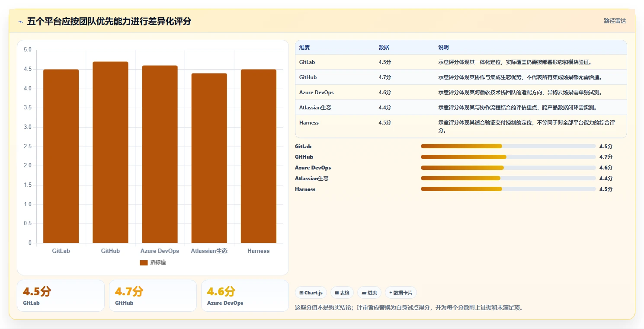Click the Atlassian生态 progress bar
The height and width of the screenshot is (329, 644).
click(508, 178)
